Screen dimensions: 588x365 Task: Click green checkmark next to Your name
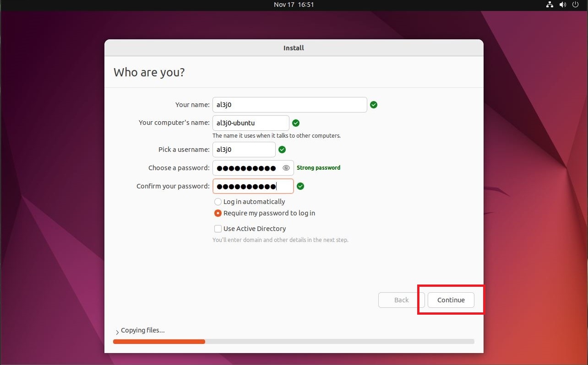pos(374,105)
